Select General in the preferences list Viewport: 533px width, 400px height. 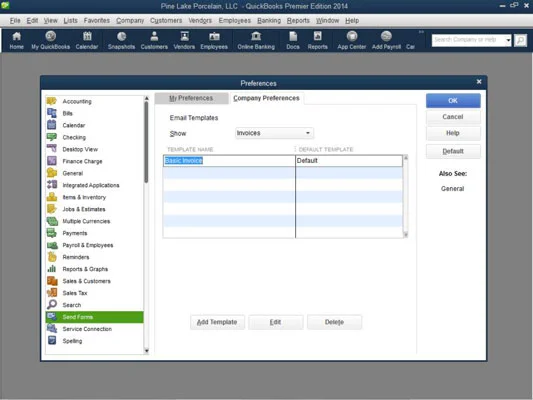point(94,173)
